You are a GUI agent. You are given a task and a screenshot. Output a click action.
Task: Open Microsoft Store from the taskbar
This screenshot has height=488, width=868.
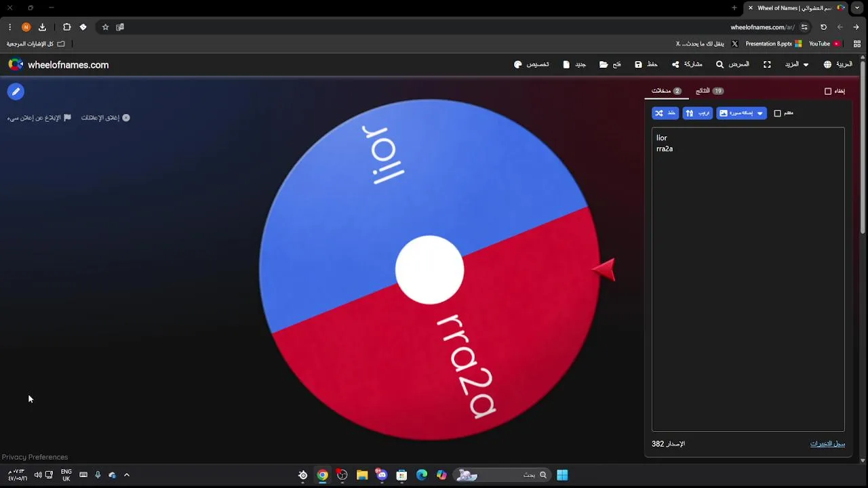tap(402, 475)
